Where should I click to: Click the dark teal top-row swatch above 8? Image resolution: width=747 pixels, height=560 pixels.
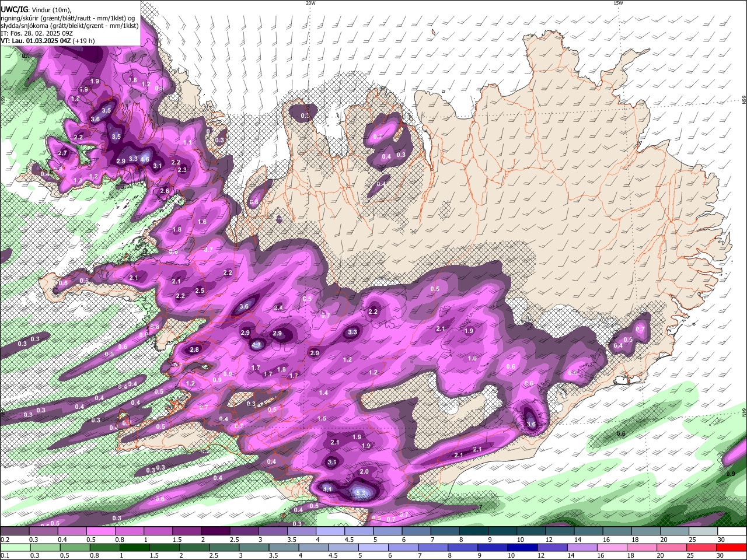click(473, 531)
